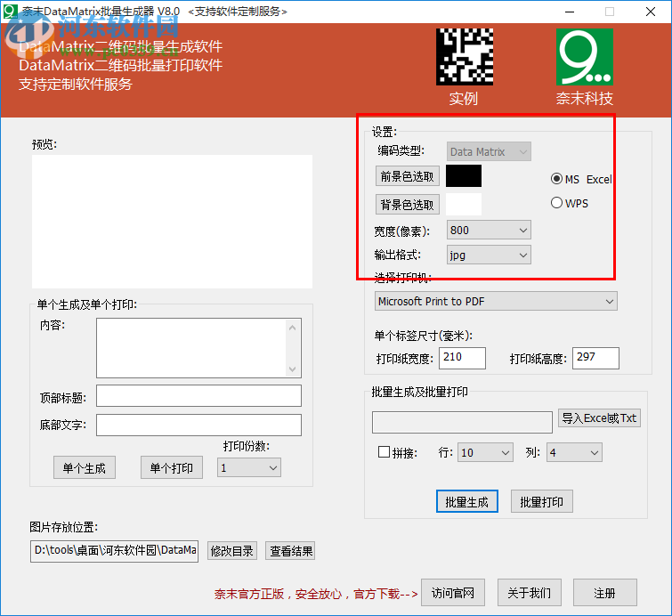Expand the Microsoft Print to PDF printer list
Image resolution: width=672 pixels, height=616 pixels.
tap(496, 302)
